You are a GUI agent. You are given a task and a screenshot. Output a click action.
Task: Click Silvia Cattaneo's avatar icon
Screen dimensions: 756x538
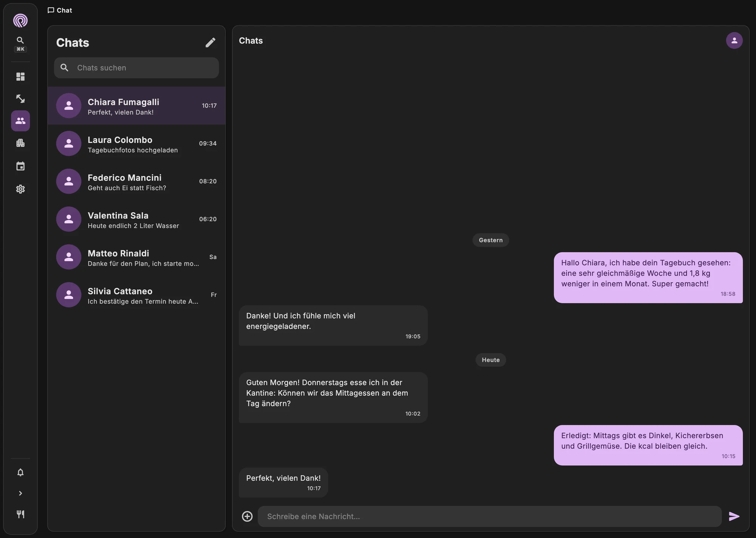coord(69,295)
